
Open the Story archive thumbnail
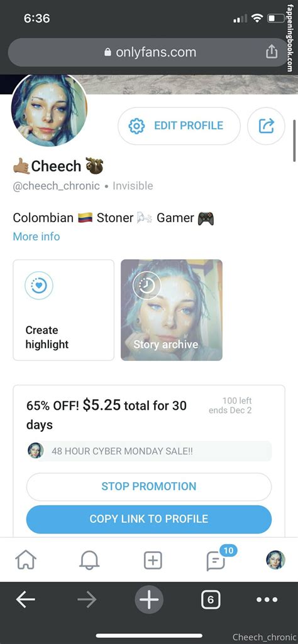172,310
